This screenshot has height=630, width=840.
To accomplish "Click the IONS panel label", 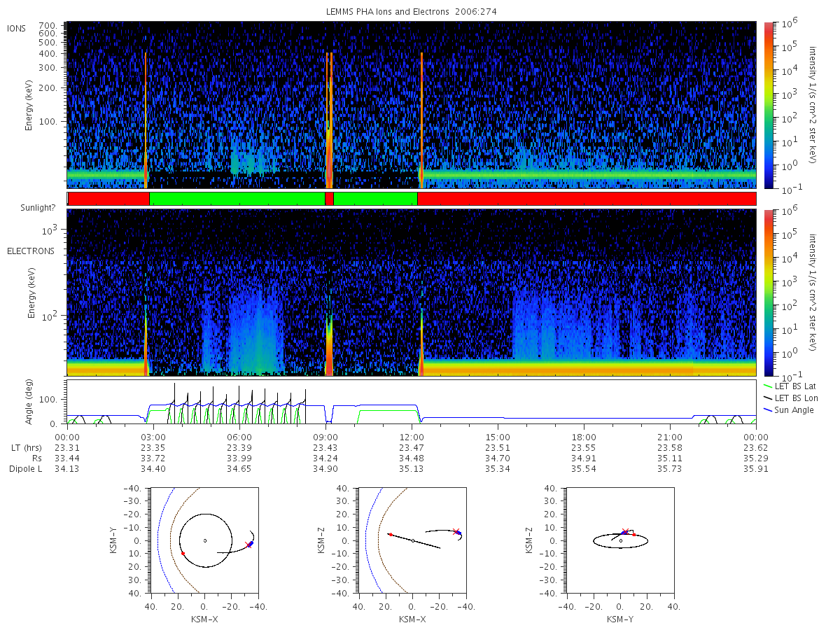I will (17, 29).
